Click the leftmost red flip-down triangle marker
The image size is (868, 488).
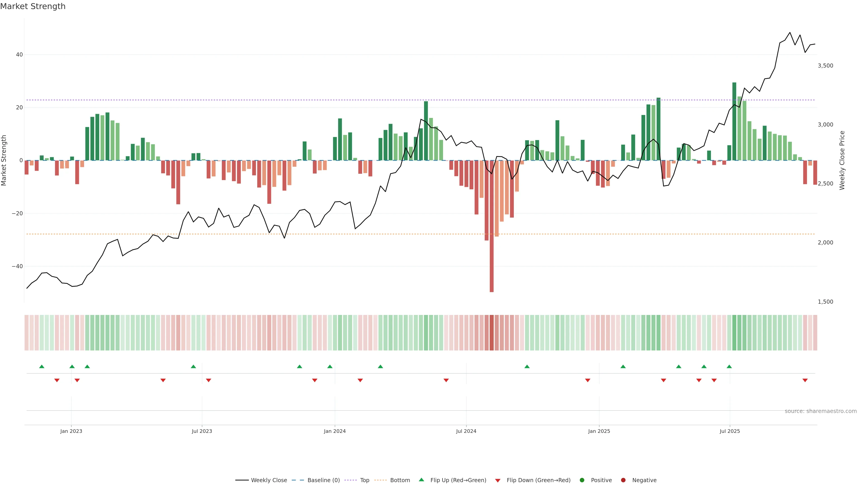coord(57,380)
